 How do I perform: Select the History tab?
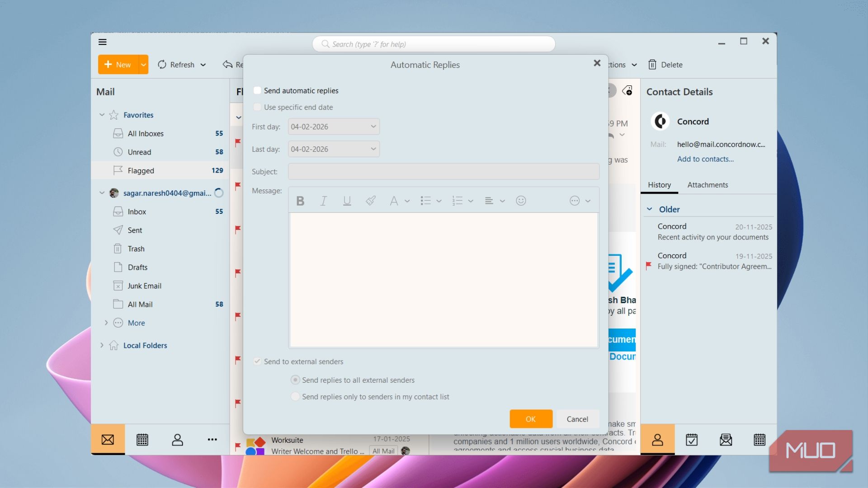(x=659, y=185)
